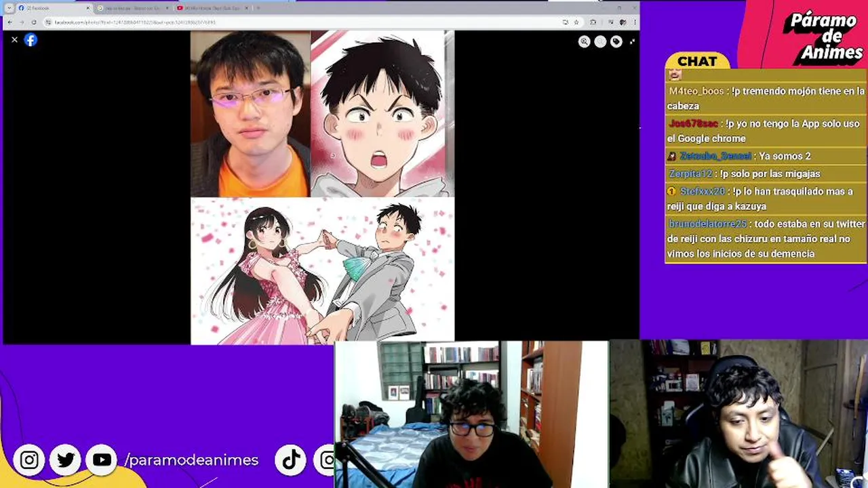Click username M4teo_boos in chat
This screenshot has width=868, height=488.
click(696, 91)
